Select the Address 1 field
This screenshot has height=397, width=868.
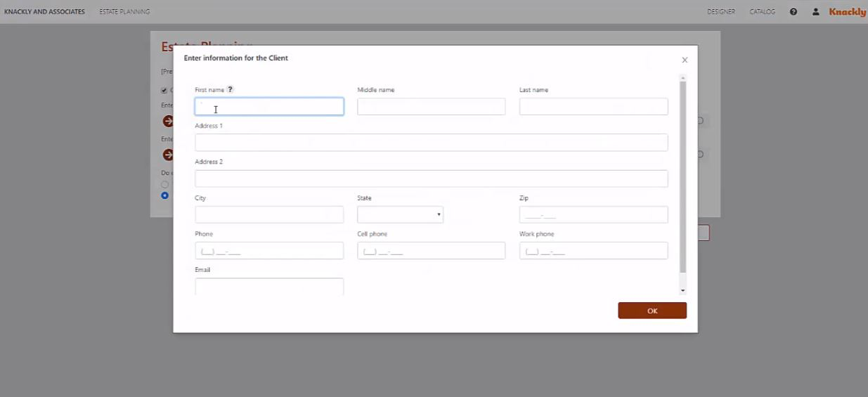click(x=431, y=142)
